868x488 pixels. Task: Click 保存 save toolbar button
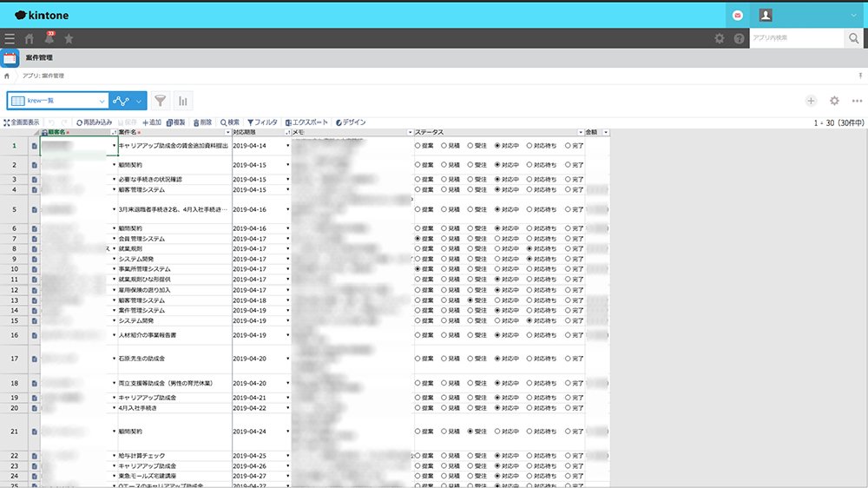128,122
